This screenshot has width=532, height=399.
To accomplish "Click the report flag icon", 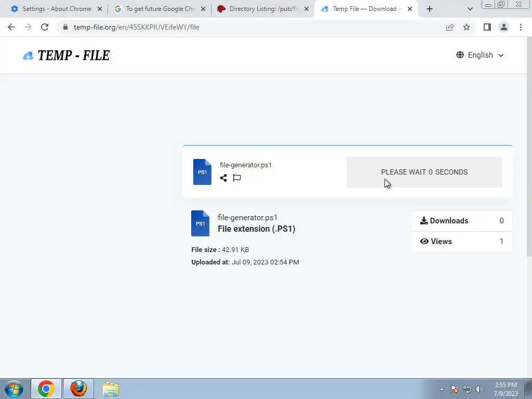I will click(237, 178).
